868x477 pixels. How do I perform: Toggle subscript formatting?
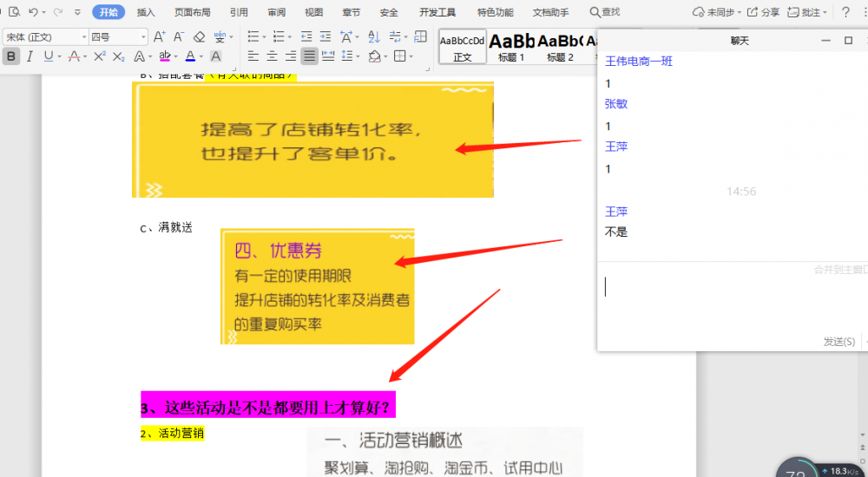118,56
